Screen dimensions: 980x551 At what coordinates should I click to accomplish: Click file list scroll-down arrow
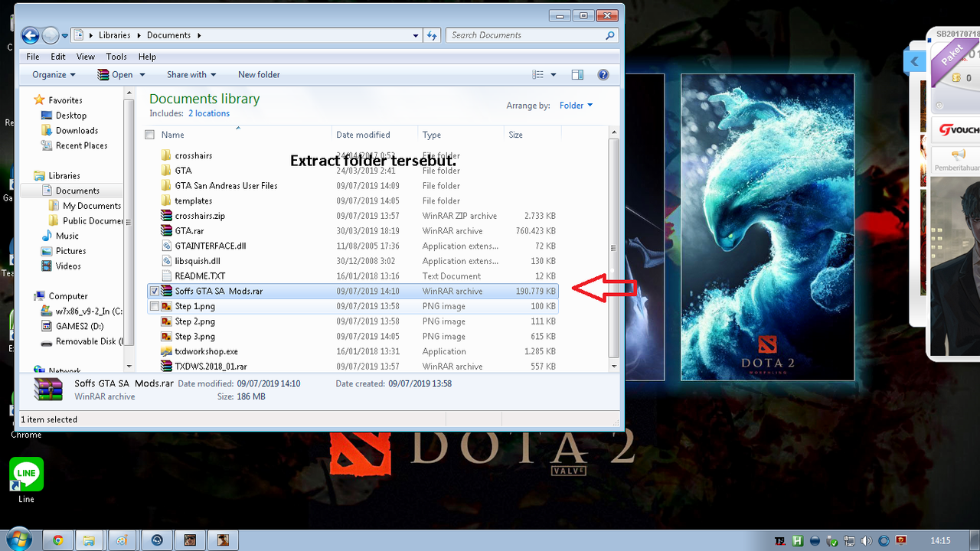613,367
